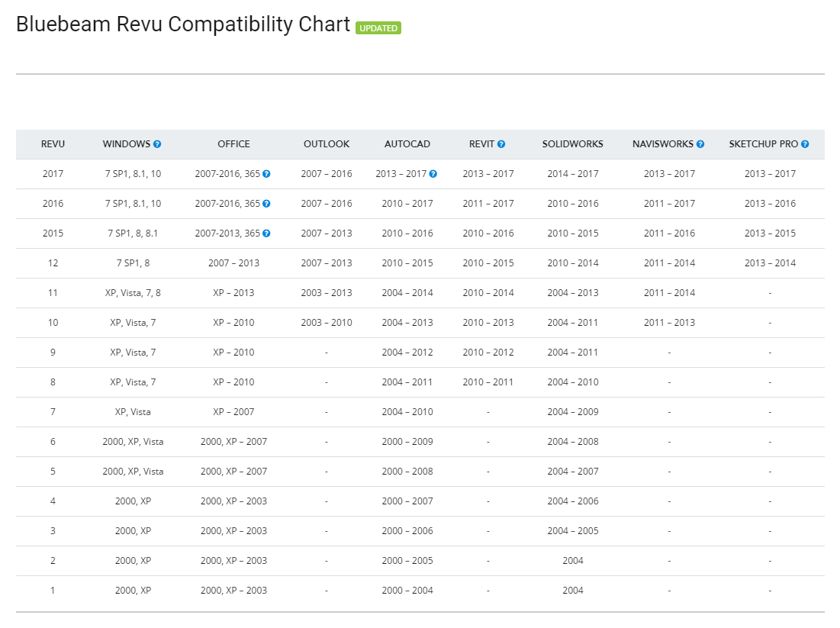Viewport: 840px width, 628px height.
Task: Click Outlook cell '2003 – 2013'
Action: (327, 292)
